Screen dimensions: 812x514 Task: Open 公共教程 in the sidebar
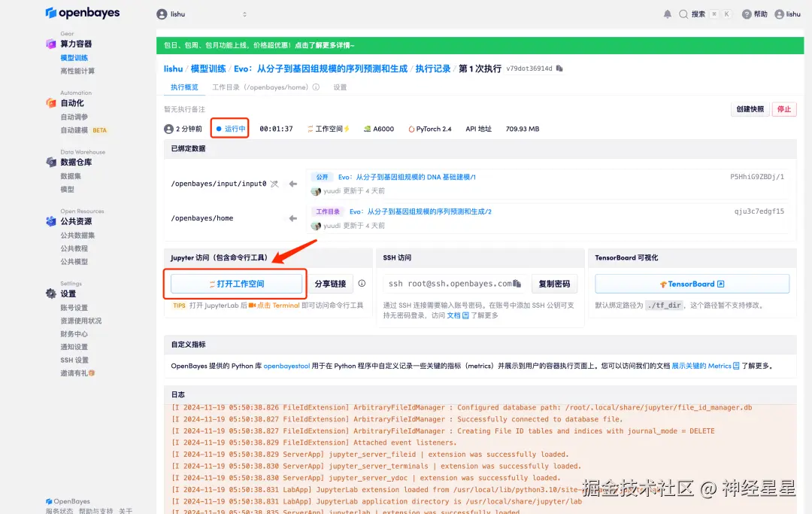click(x=74, y=248)
